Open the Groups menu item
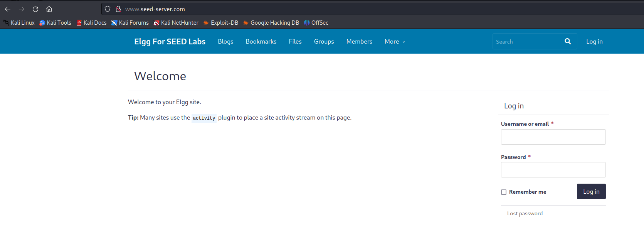This screenshot has width=644, height=245. coord(324,42)
